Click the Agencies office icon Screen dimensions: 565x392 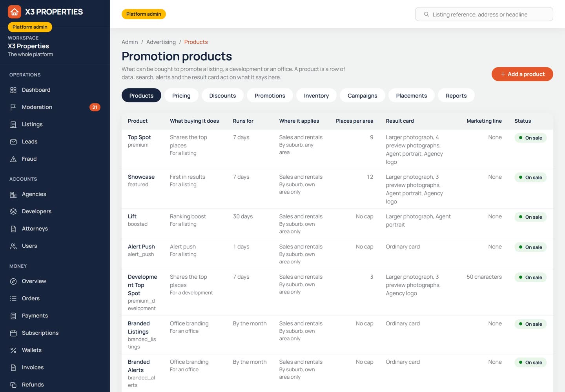coord(13,194)
